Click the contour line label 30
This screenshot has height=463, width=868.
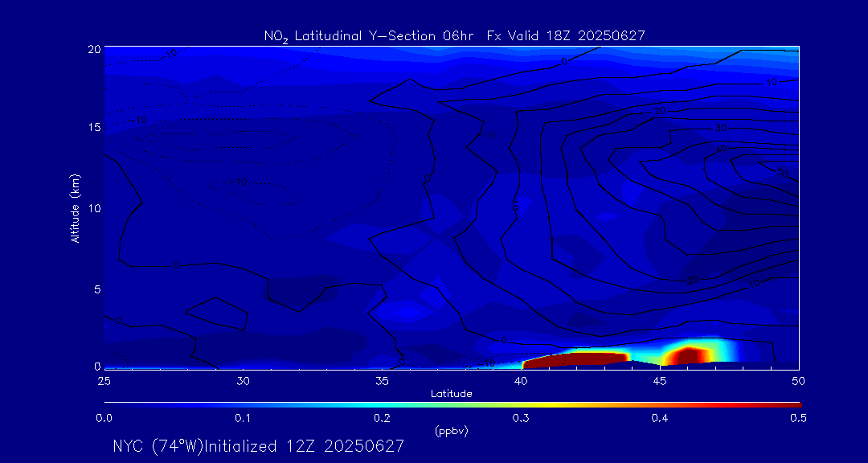click(721, 128)
